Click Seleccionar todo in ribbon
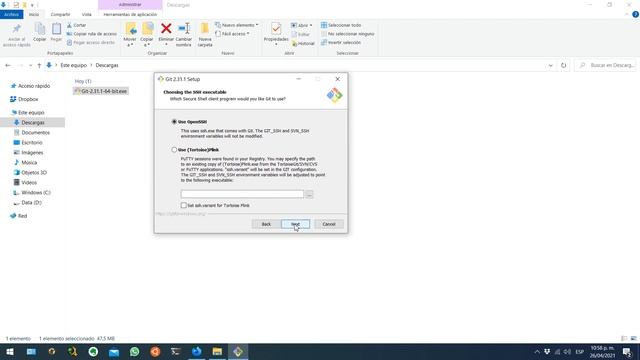This screenshot has height=360, width=640. [341, 25]
